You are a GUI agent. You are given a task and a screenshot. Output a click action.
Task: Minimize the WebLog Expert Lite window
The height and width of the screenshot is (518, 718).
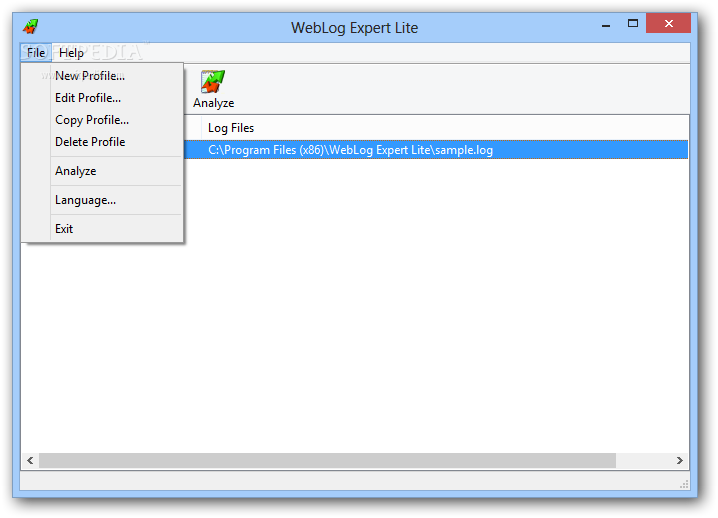606,24
